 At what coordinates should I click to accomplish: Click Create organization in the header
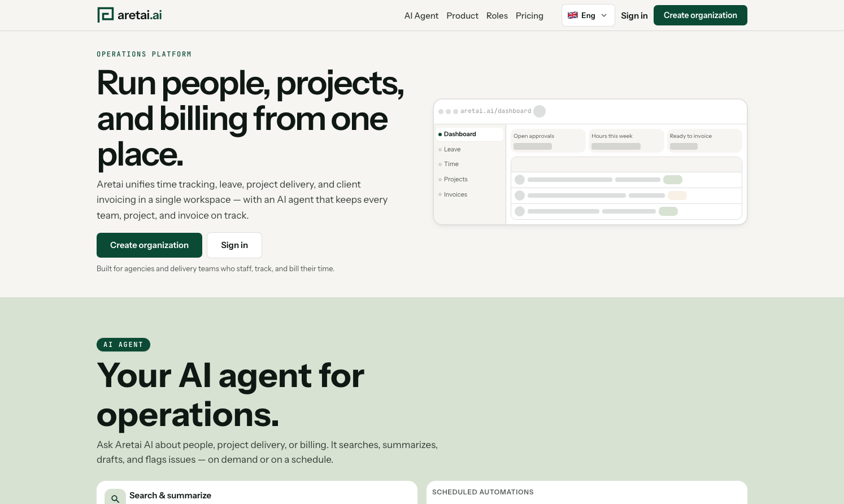pyautogui.click(x=701, y=15)
